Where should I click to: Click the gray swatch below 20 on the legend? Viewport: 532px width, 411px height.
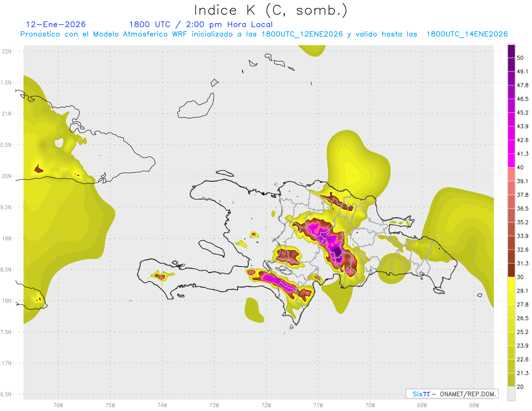point(512,394)
